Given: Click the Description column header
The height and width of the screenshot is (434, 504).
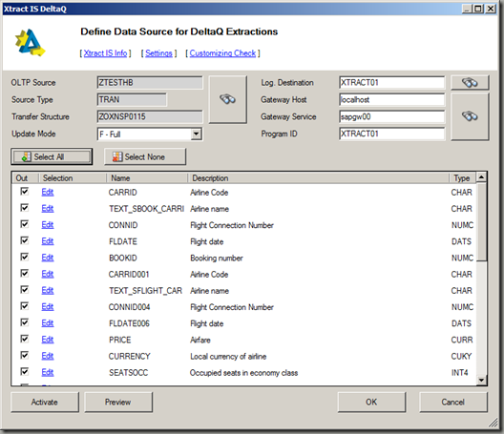Looking at the screenshot, I should pyautogui.click(x=318, y=178).
